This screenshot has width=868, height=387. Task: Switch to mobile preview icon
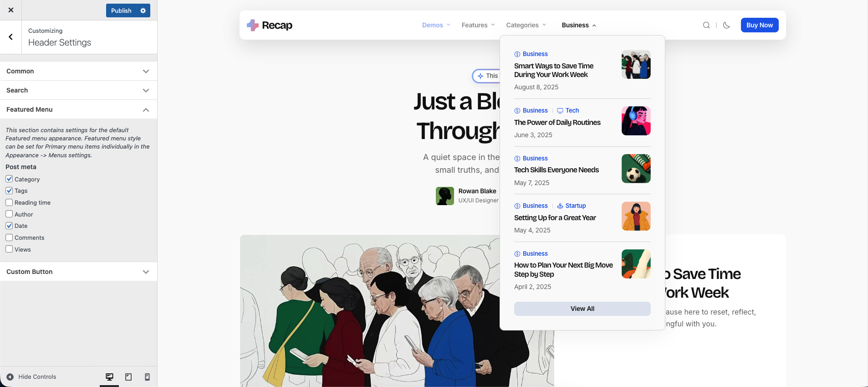pos(147,377)
